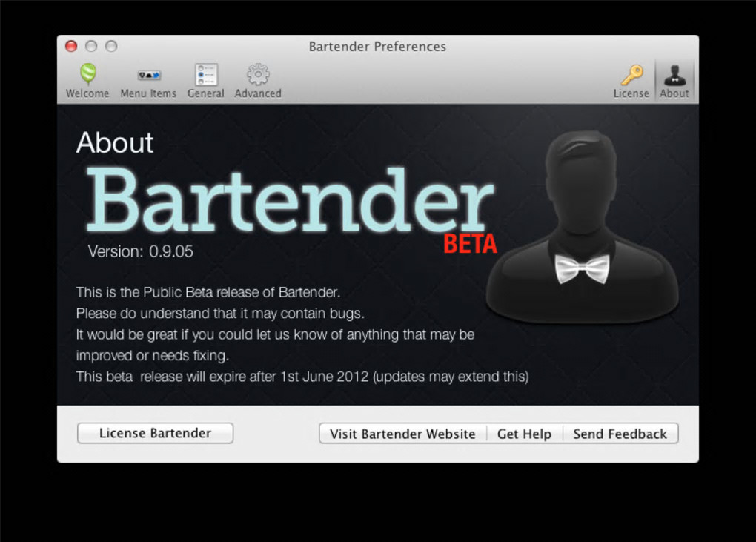Viewport: 756px width, 542px height.
Task: Click 'This is the Public Beta release' line
Action: 208,292
